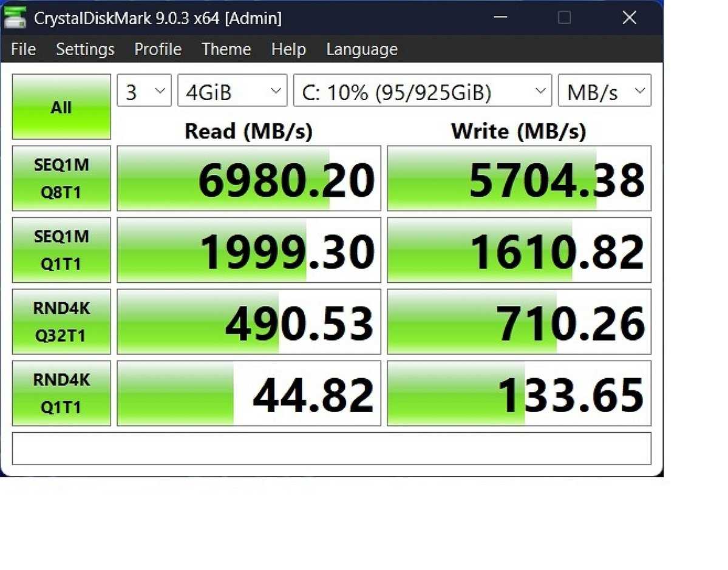This screenshot has height=570, width=728.
Task: Click the 1610.82 write result
Action: [519, 249]
